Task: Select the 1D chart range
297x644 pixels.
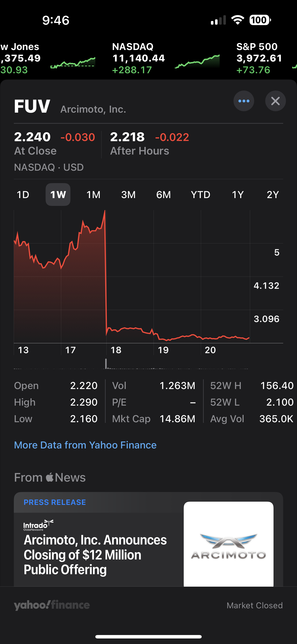Action: (x=23, y=195)
